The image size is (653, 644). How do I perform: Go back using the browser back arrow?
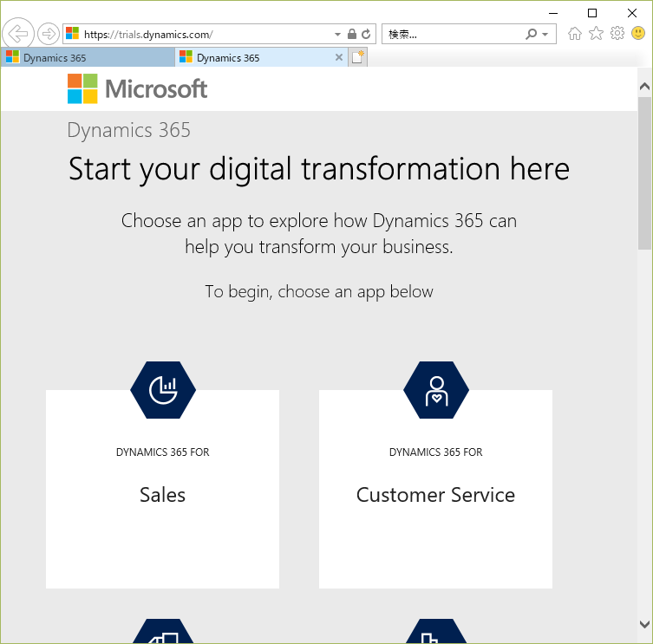18,34
